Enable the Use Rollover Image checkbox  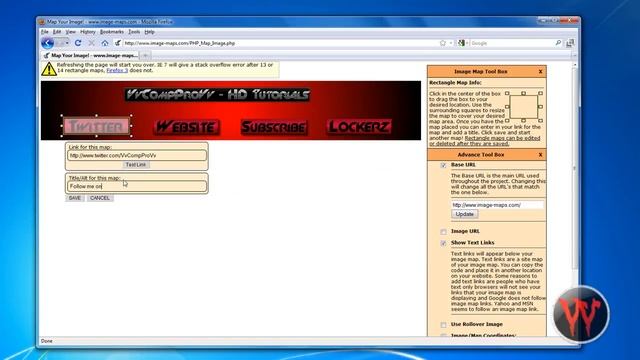pos(443,325)
